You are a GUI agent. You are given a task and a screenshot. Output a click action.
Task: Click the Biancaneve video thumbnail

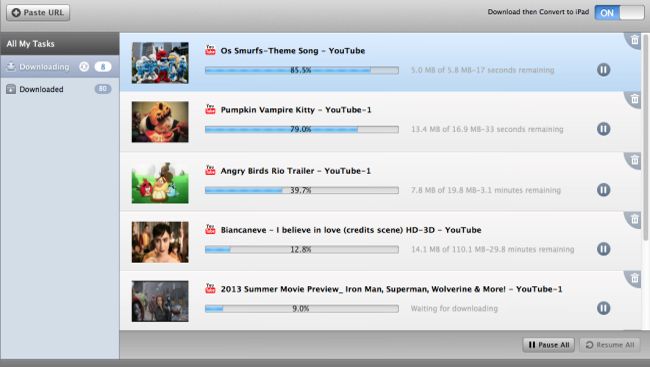pyautogui.click(x=160, y=242)
